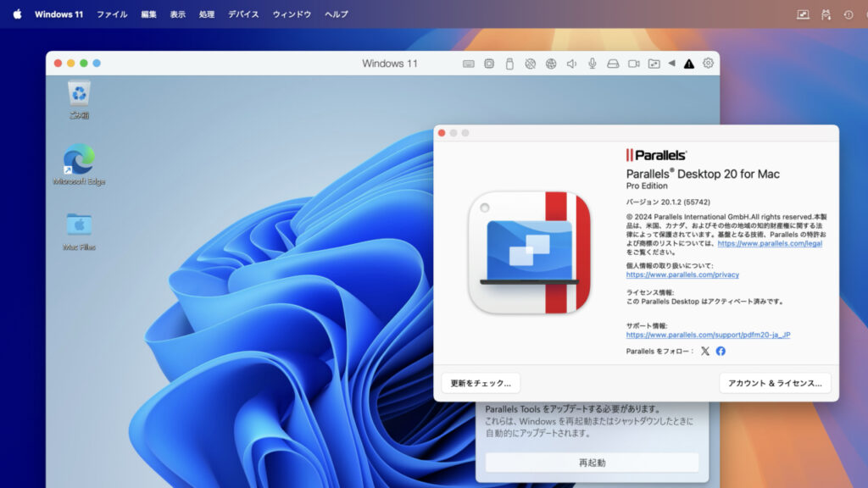Open the VM configuration gear icon

tap(709, 63)
